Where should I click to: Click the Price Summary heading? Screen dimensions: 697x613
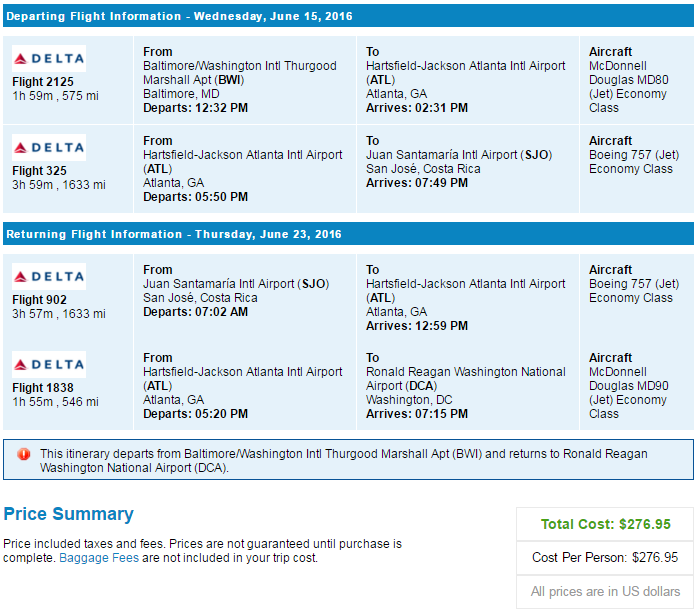click(68, 514)
